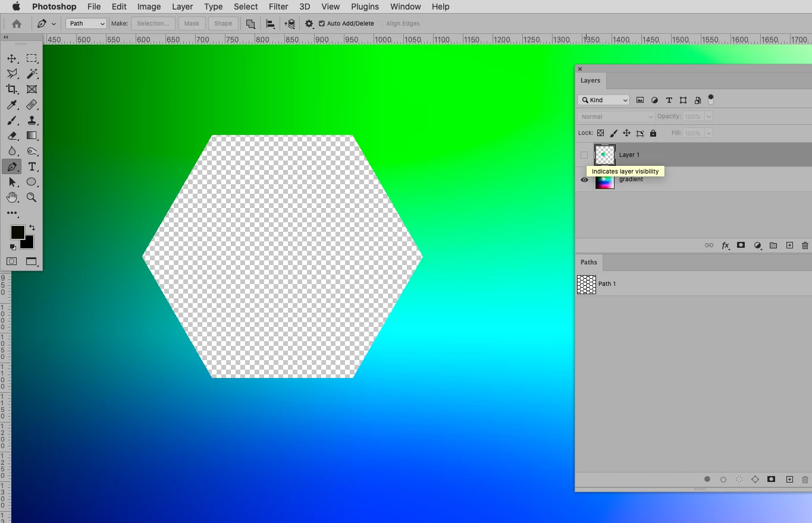
Task: Add a layer mask from Layers panel
Action: coord(741,245)
